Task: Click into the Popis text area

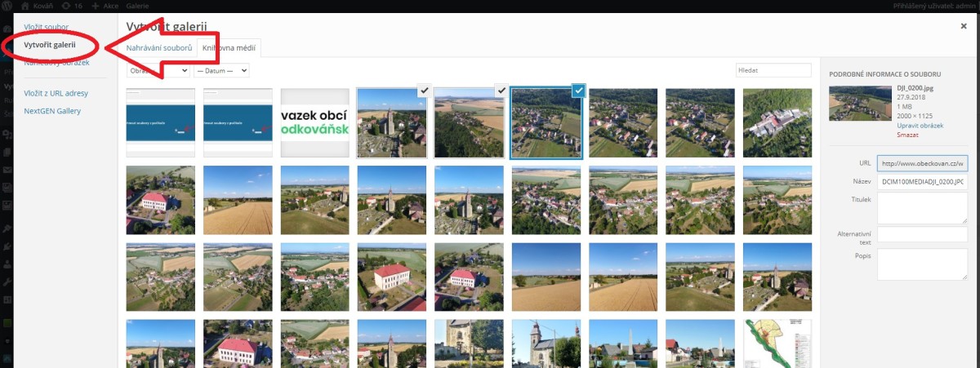Action: [x=922, y=264]
